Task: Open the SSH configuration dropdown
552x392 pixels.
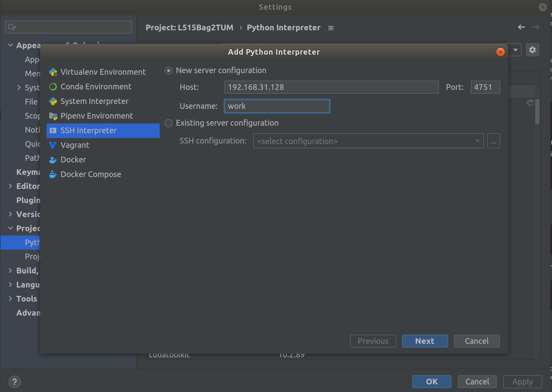Action: pos(368,141)
